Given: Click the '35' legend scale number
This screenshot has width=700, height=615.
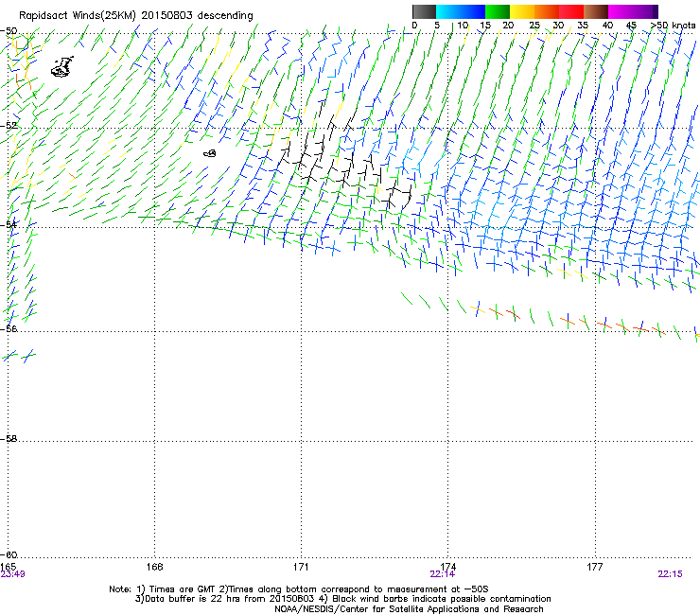Looking at the screenshot, I should pyautogui.click(x=583, y=26).
